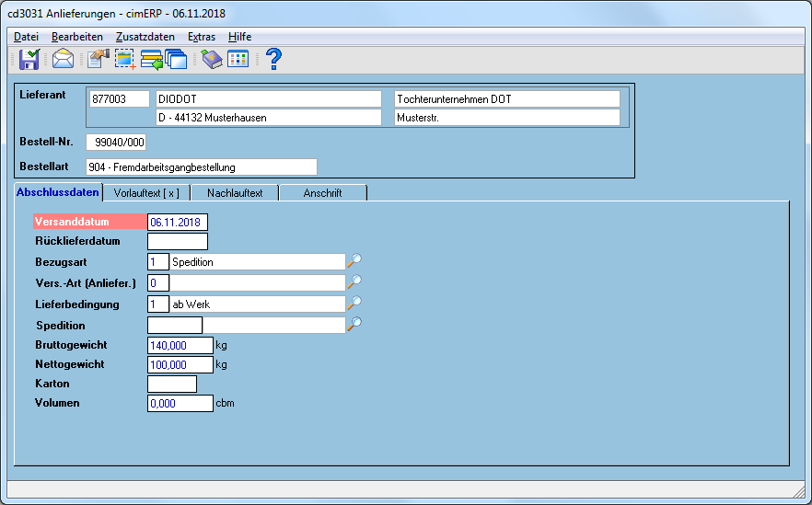Click the Rücklieferdatum input field
The image size is (812, 505).
point(178,242)
